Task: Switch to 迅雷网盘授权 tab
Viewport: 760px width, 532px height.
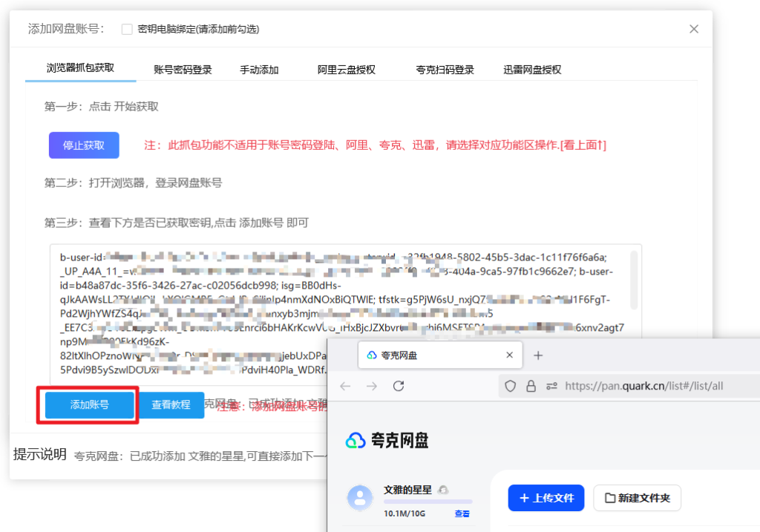Action: [532, 70]
